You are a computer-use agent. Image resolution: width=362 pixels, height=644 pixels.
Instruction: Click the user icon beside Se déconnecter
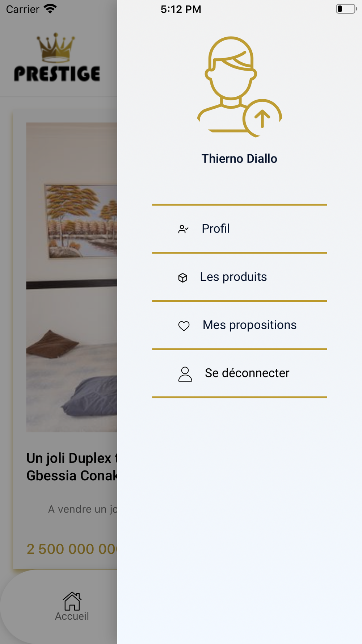(x=185, y=374)
